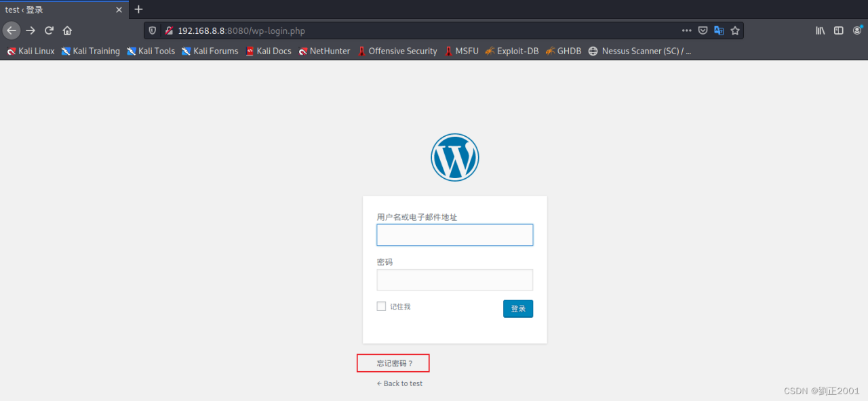Go to the Home page icon
This screenshot has width=868, height=401.
click(x=67, y=30)
